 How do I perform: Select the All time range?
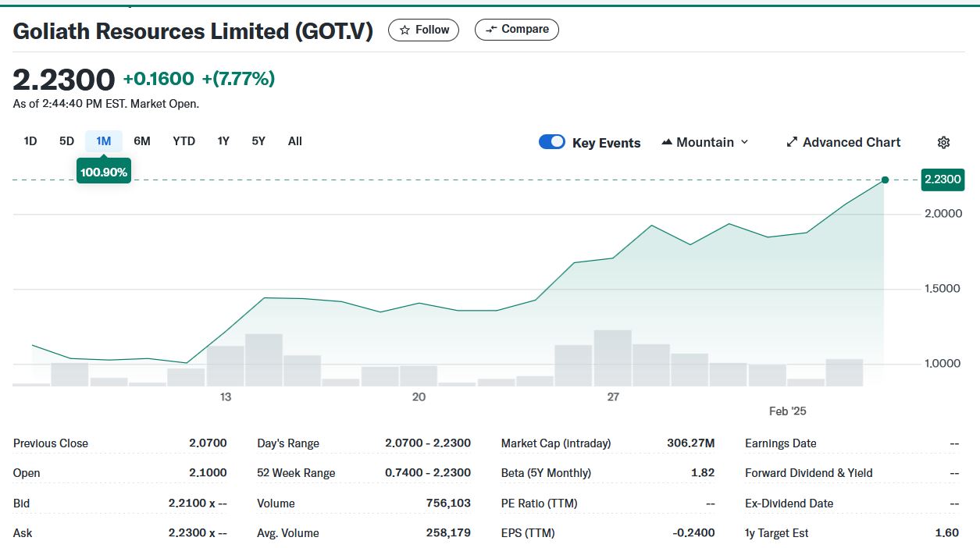coord(294,141)
